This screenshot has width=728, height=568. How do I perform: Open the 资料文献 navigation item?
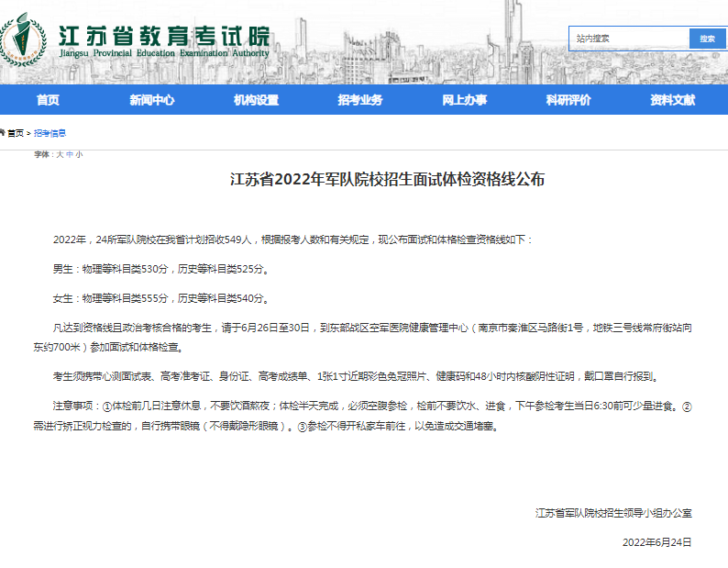coord(672,100)
